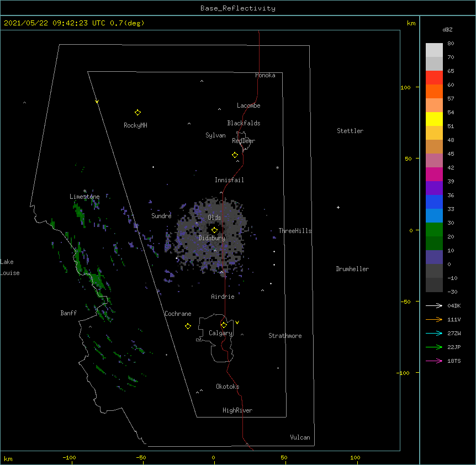Click the ThreeHills label
476x465 pixels.
(295, 231)
